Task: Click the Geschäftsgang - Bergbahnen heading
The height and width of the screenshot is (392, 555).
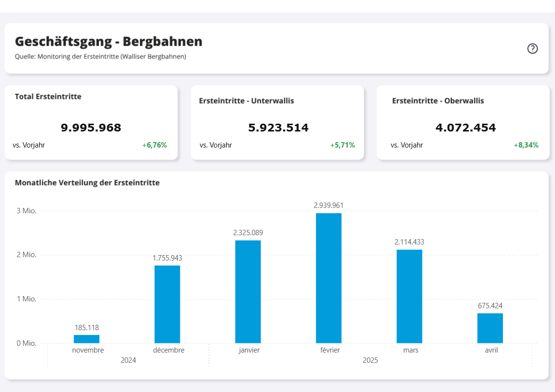Action: point(109,42)
